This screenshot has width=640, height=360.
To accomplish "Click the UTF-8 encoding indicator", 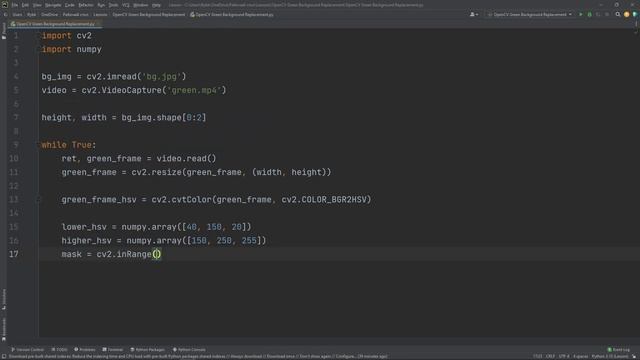I will click(x=564, y=357).
